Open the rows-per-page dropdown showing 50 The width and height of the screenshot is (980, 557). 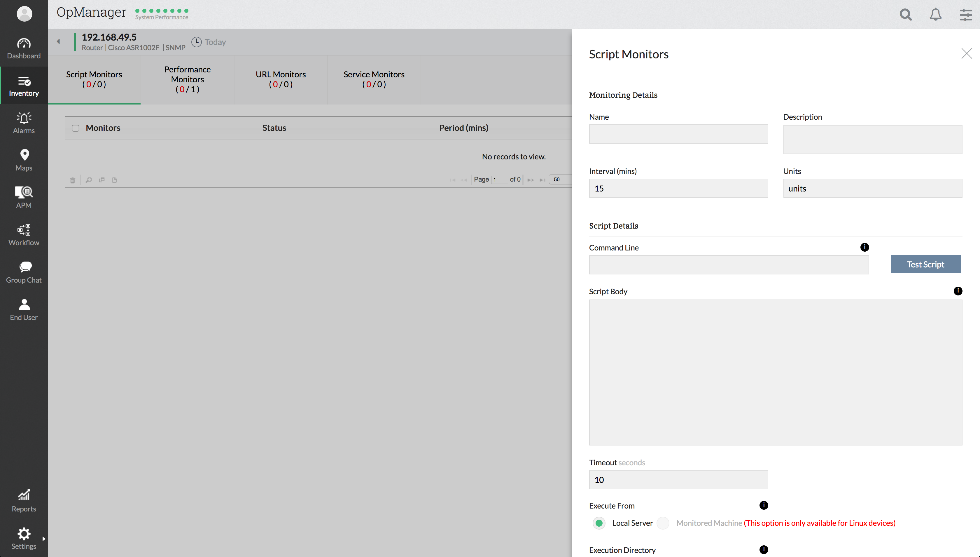click(560, 180)
